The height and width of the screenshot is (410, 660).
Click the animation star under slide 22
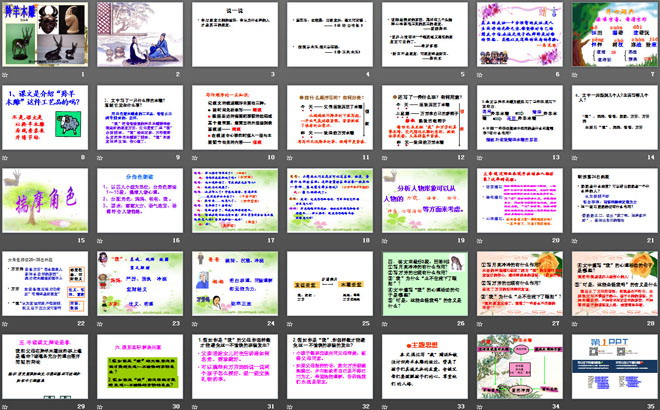[x=5, y=324]
